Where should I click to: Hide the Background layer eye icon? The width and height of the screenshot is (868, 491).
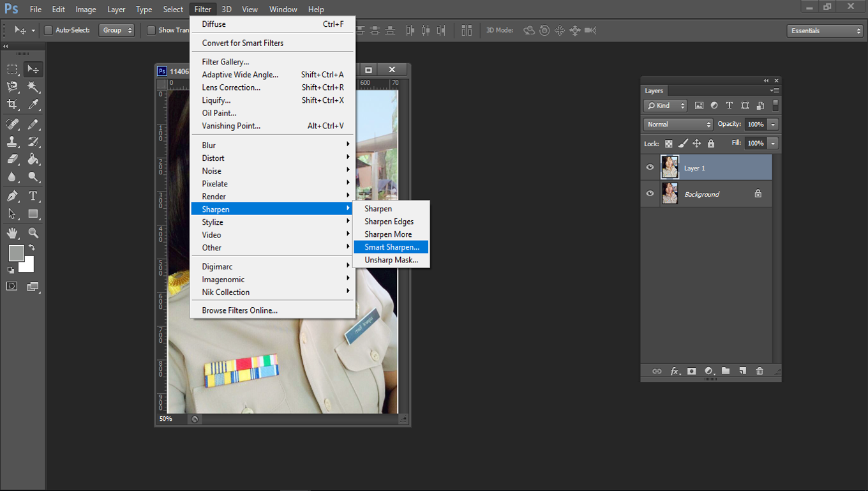point(650,193)
